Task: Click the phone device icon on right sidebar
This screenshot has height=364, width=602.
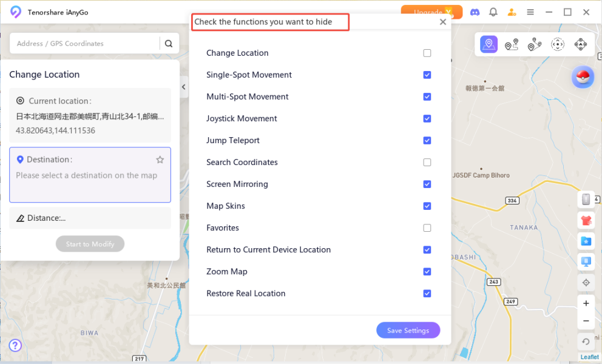Action: [586, 199]
